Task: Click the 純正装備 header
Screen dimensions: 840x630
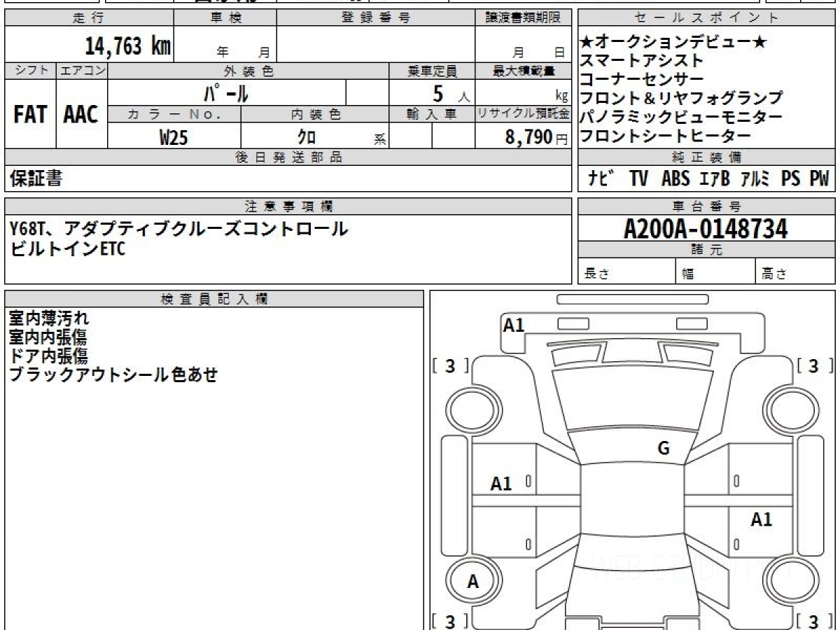Action: tap(706, 157)
